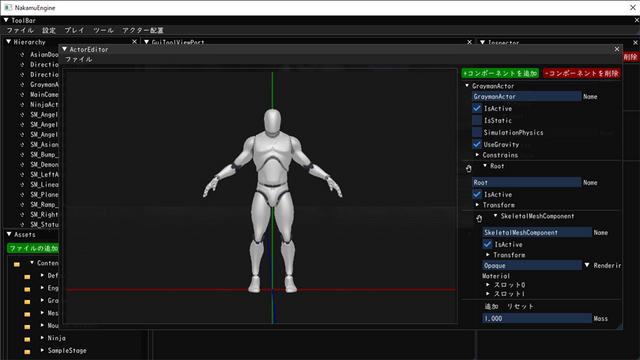
Task: Click the hand icon beside Root component
Action: [469, 169]
